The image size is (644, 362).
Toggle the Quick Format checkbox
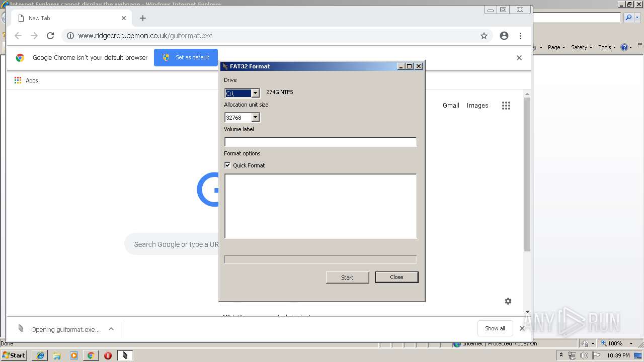coord(227,165)
